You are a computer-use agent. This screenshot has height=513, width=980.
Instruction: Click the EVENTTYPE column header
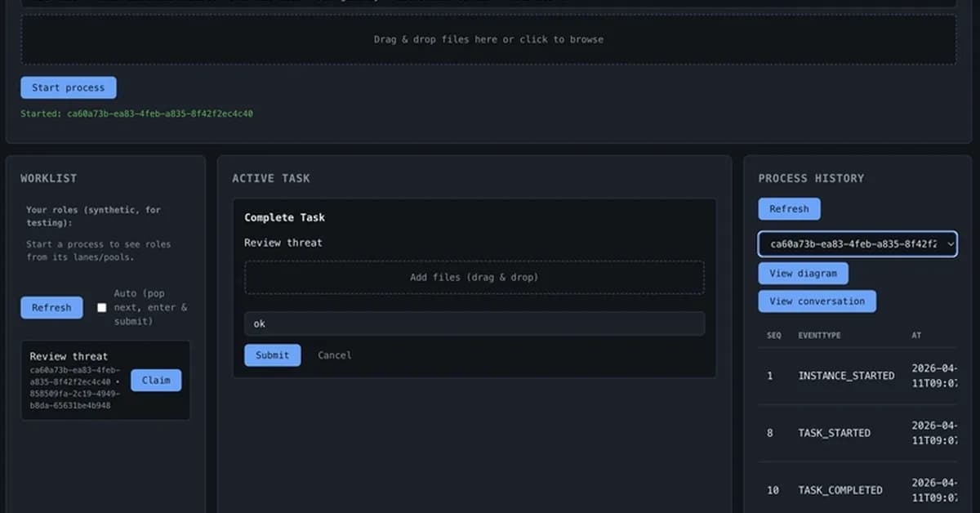(819, 336)
